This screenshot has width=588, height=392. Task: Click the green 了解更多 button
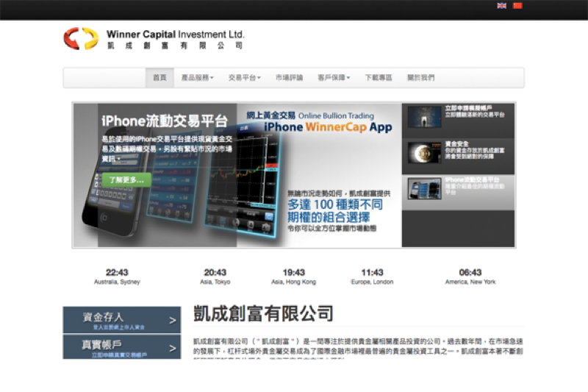(126, 180)
